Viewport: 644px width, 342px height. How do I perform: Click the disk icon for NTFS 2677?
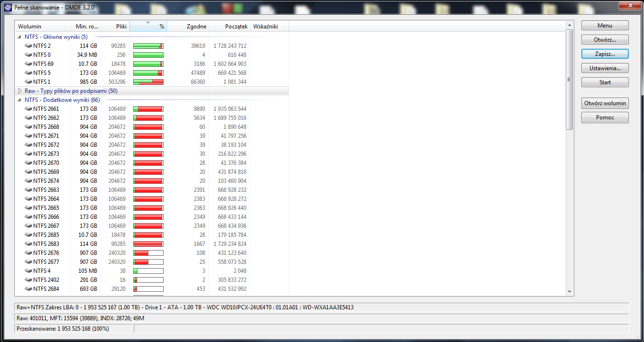[x=28, y=262]
